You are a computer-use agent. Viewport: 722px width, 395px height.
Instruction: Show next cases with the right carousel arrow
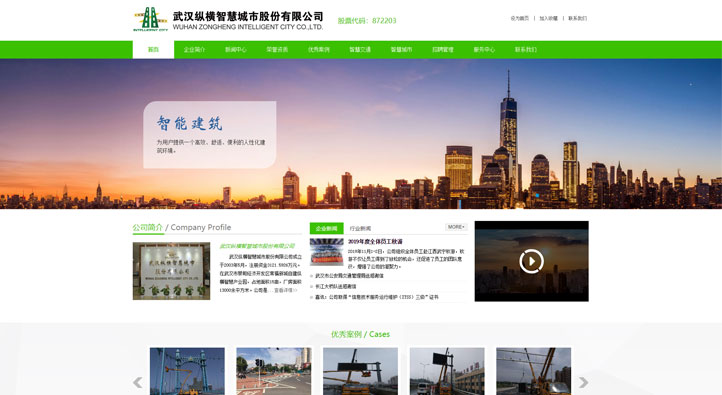coord(583,382)
